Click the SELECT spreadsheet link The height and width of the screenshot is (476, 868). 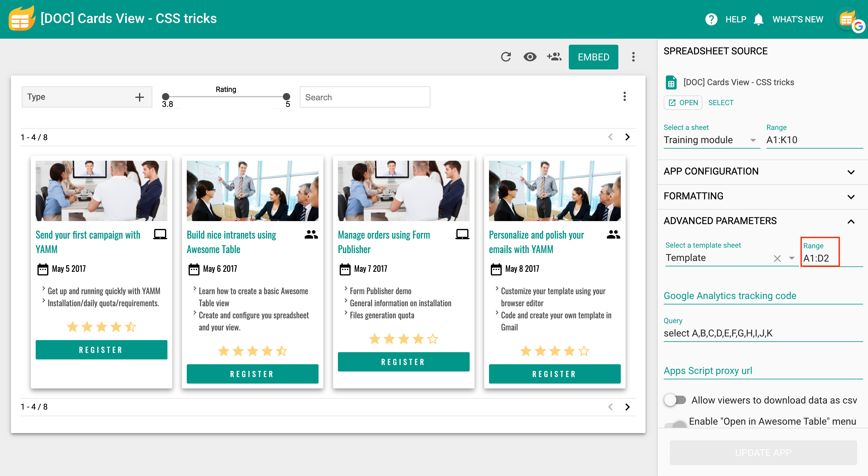721,103
